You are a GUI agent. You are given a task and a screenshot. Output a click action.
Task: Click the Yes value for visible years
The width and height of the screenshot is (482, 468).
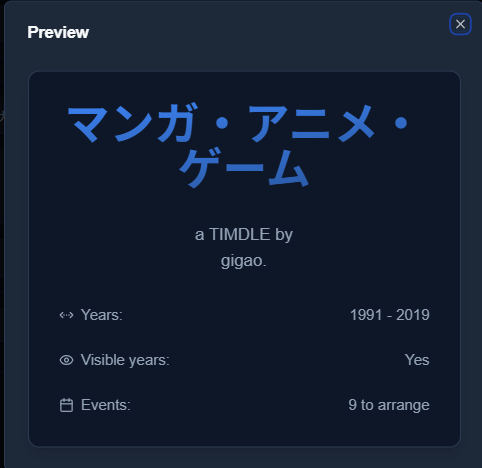417,360
